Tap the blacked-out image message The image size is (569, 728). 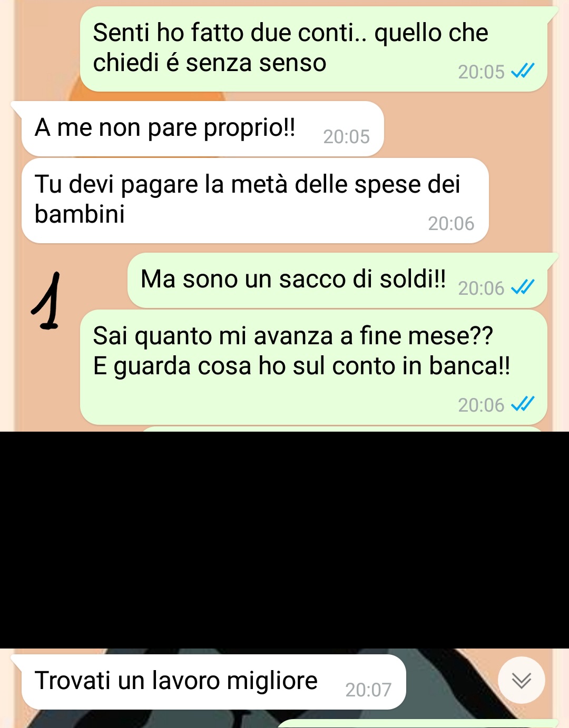[284, 540]
